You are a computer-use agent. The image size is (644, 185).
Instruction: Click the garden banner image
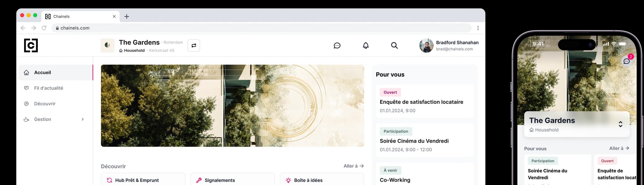tap(232, 105)
